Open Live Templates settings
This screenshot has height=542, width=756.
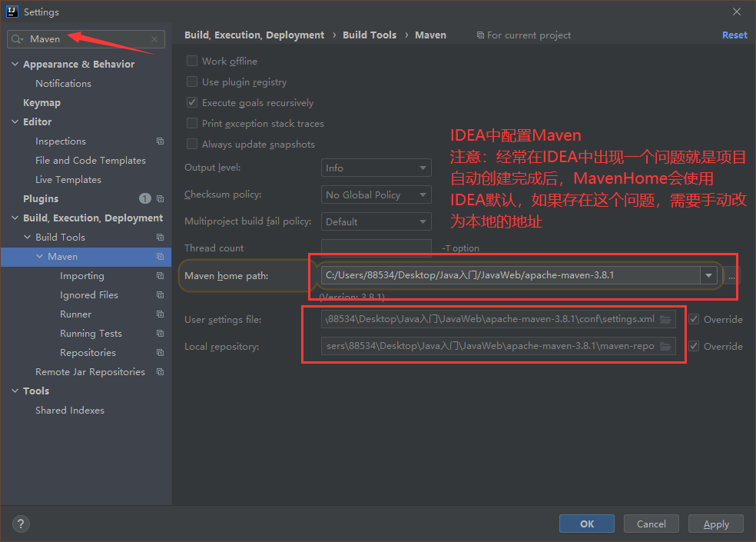tap(68, 180)
